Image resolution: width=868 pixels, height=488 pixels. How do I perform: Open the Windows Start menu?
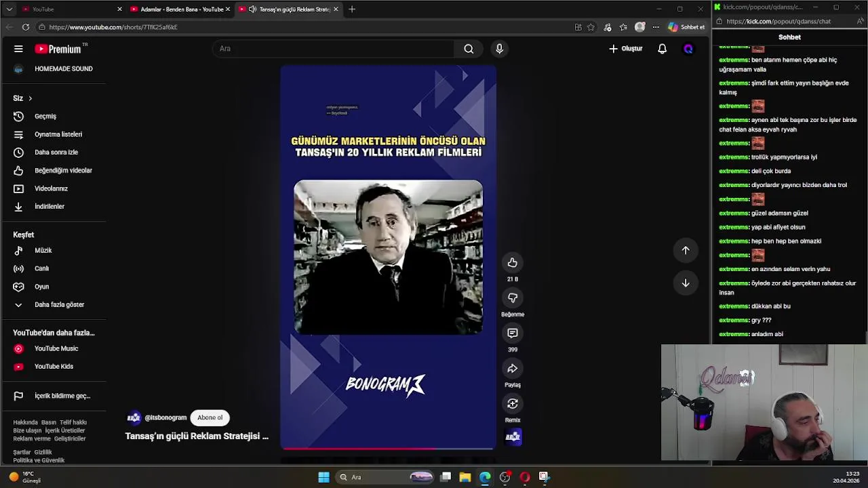tap(323, 477)
